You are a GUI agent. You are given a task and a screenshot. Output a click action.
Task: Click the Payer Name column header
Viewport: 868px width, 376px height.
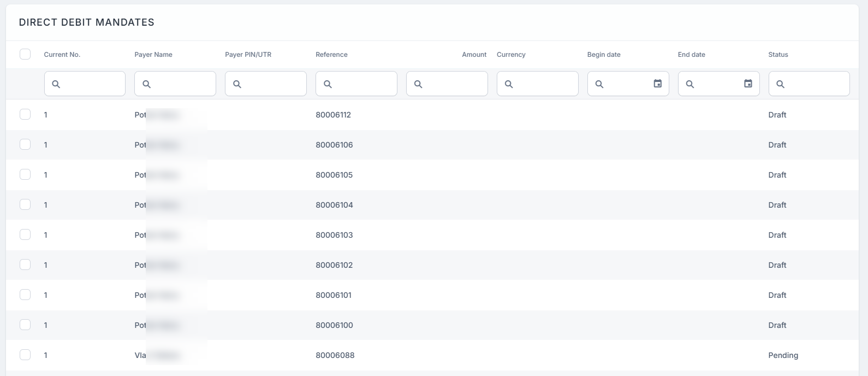tap(153, 55)
